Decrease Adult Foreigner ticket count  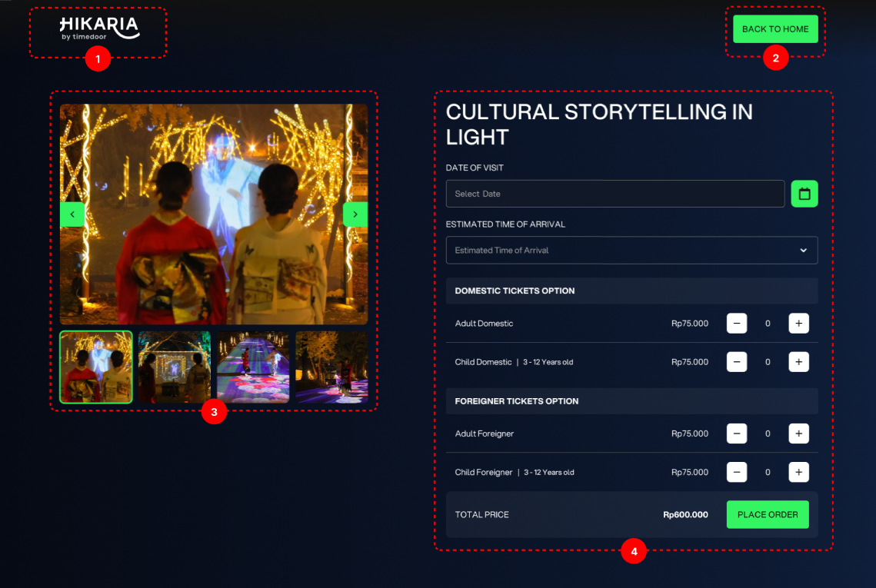tap(736, 434)
